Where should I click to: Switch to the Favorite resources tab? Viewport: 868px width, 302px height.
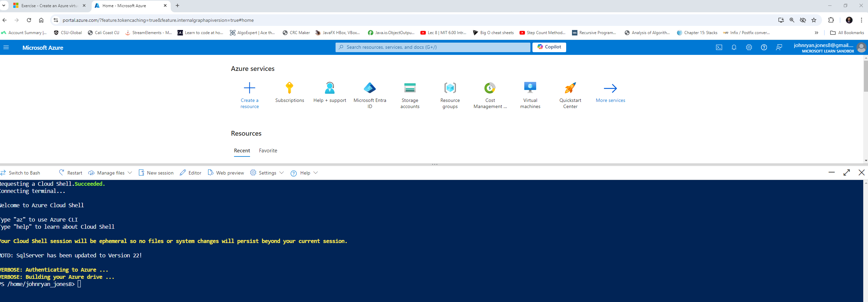click(268, 151)
